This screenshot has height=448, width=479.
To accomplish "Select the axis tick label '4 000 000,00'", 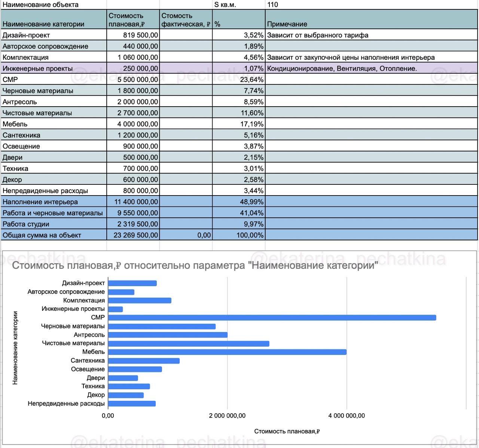I will (347, 415).
